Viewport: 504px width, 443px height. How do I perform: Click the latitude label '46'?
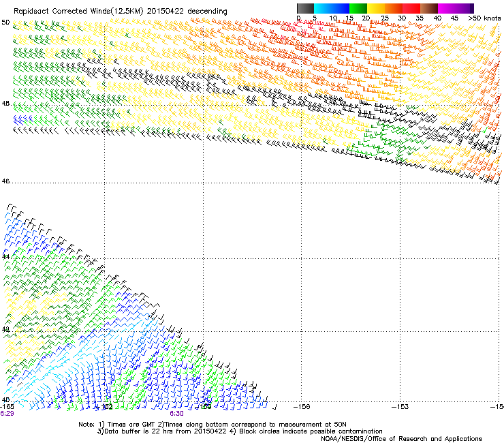pyautogui.click(x=5, y=181)
